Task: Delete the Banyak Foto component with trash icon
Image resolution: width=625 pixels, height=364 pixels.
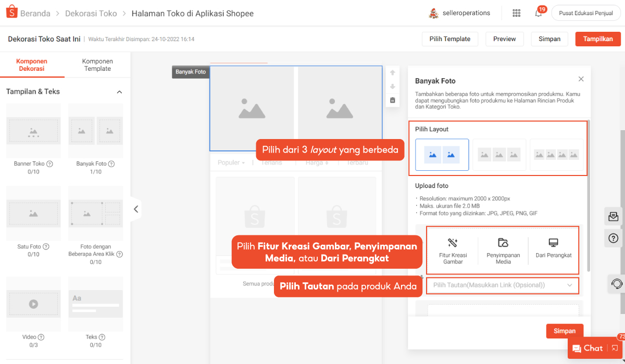Action: pyautogui.click(x=393, y=100)
